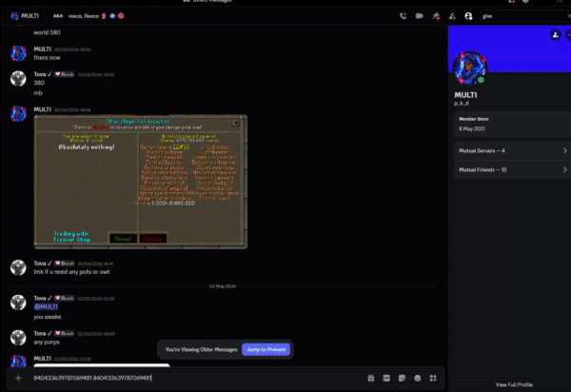Click MULTI avatar in chat header
Viewport: 571px width, 392px height.
tap(14, 16)
